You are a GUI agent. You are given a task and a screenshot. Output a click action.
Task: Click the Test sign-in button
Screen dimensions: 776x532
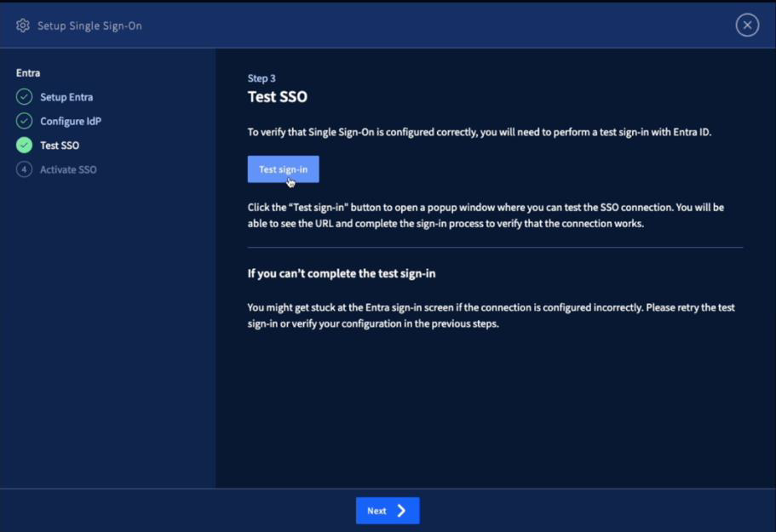click(x=283, y=169)
